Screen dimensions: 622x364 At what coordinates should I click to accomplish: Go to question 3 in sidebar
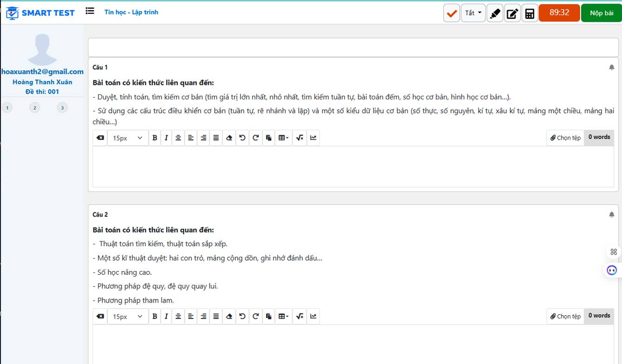[62, 108]
